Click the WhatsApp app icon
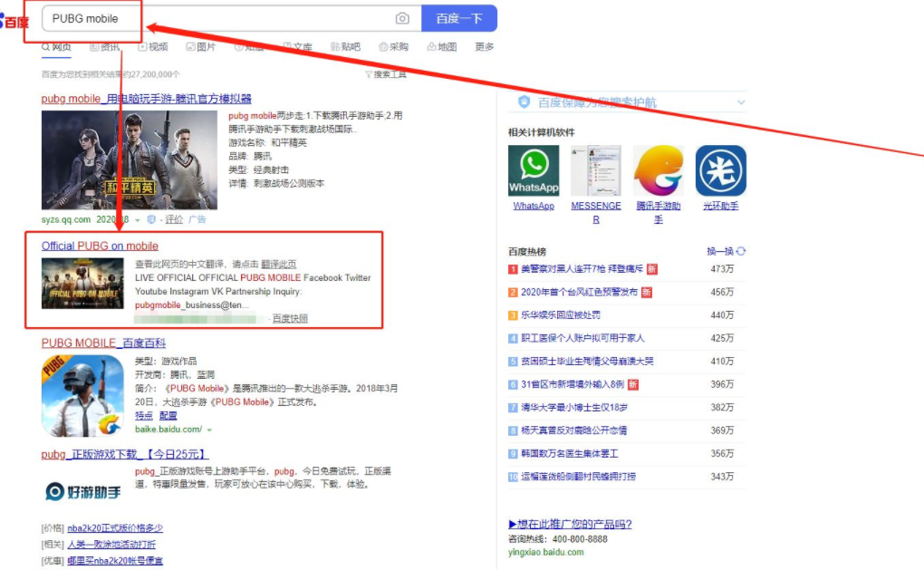The image size is (924, 570). [534, 170]
